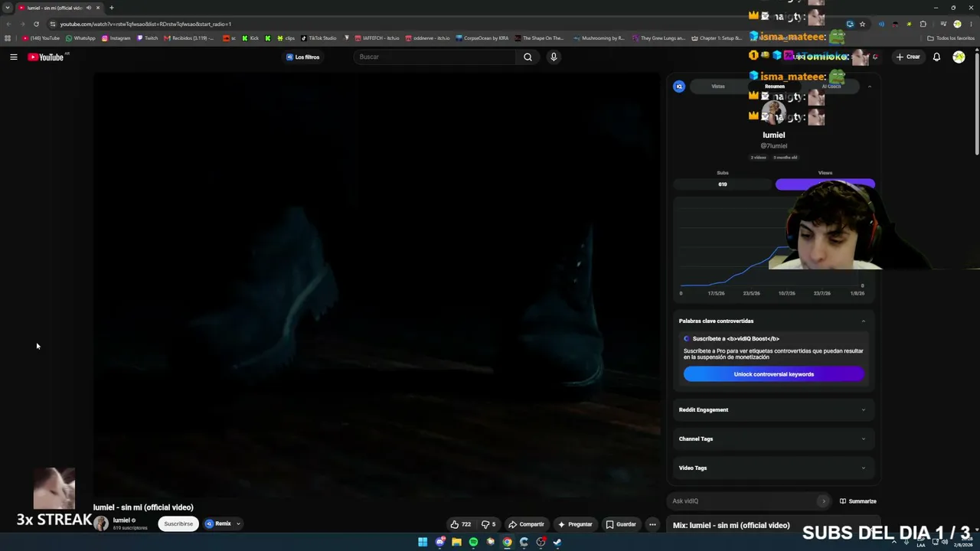This screenshot has height=551, width=980.
Task: Click the Crear button
Action: click(909, 57)
